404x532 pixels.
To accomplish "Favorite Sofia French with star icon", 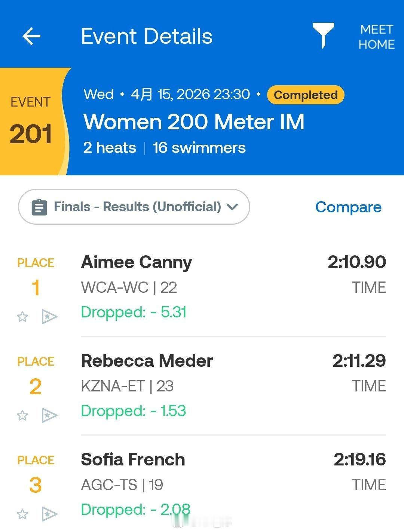I will click(x=22, y=514).
